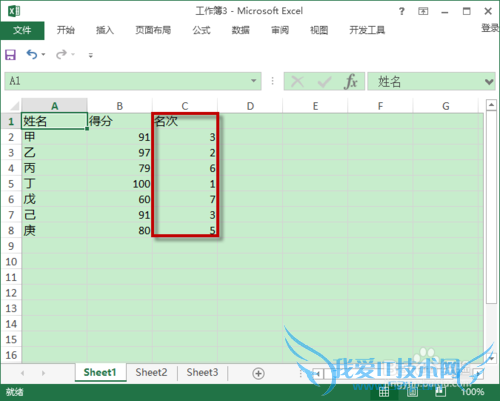The image size is (500, 401).
Task: Click next sheet navigation arrow
Action: (43, 373)
